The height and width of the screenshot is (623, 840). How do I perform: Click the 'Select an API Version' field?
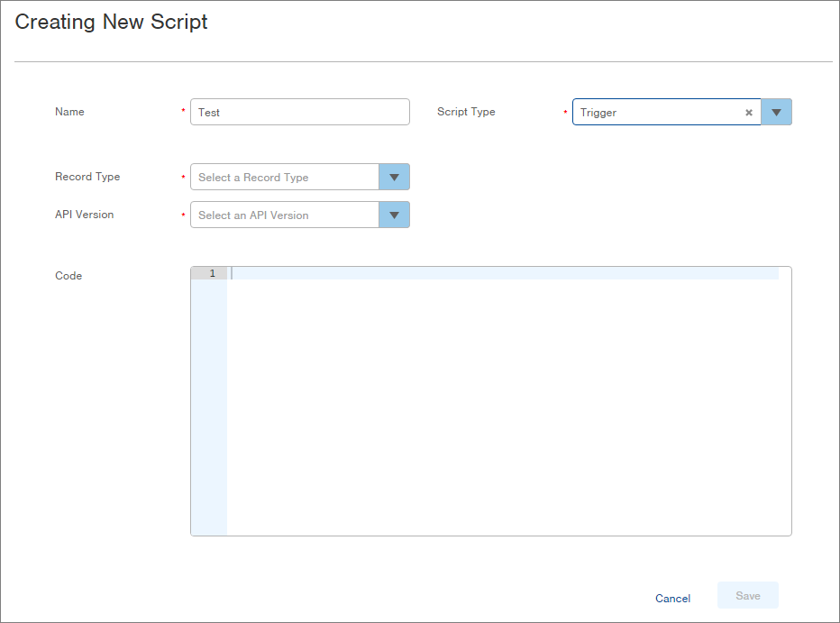point(284,215)
